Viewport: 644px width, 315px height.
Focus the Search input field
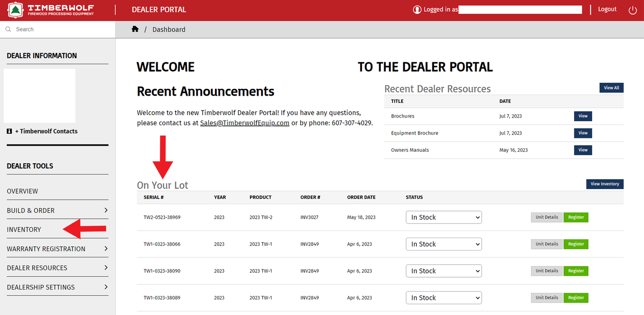click(58, 29)
